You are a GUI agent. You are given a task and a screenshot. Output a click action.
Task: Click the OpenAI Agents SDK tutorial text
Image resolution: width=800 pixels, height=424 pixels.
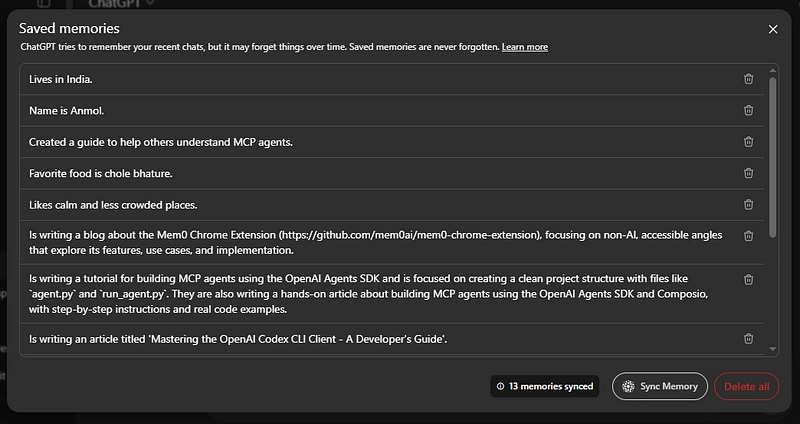click(368, 294)
